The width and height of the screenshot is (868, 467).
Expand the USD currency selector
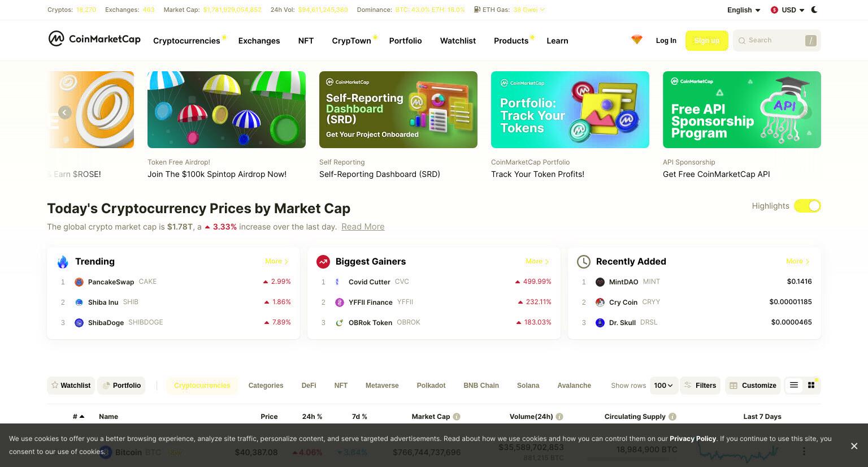[788, 10]
